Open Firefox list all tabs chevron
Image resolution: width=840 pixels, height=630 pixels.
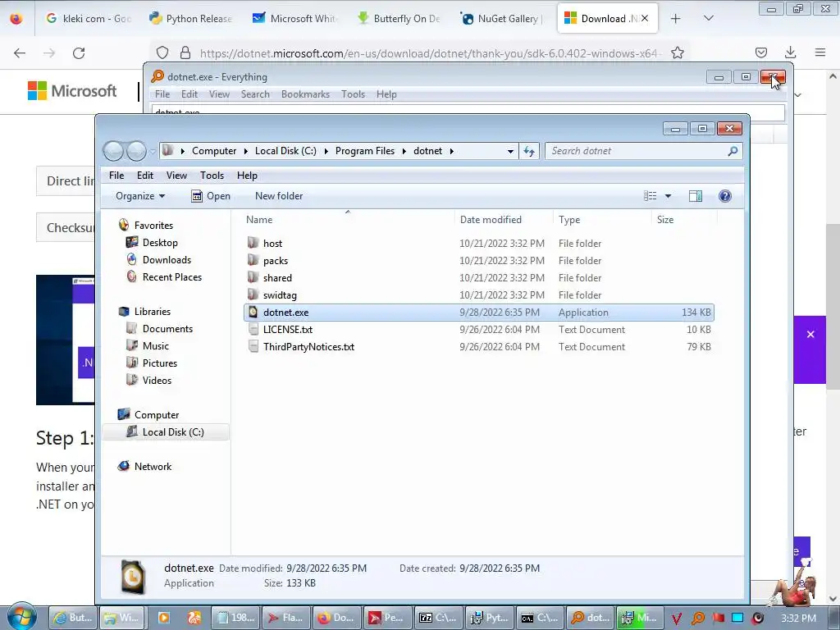tap(708, 18)
